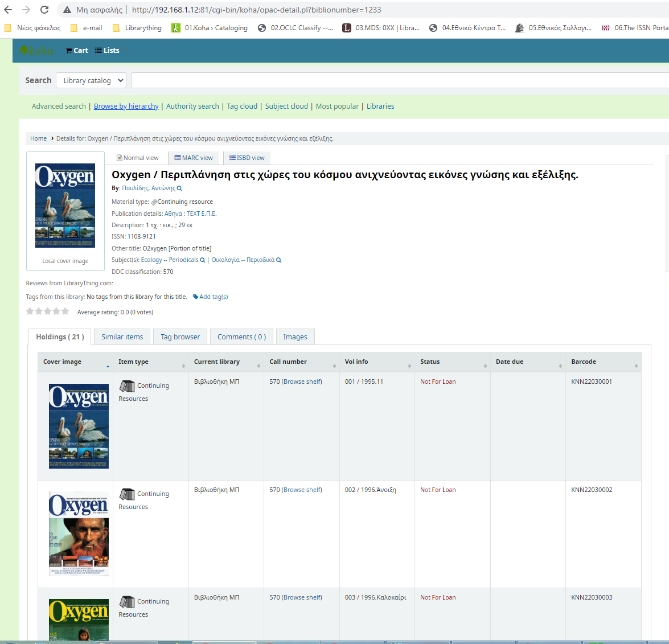Open the Library catalog search dropdown
This screenshot has height=644, width=669.
point(92,80)
